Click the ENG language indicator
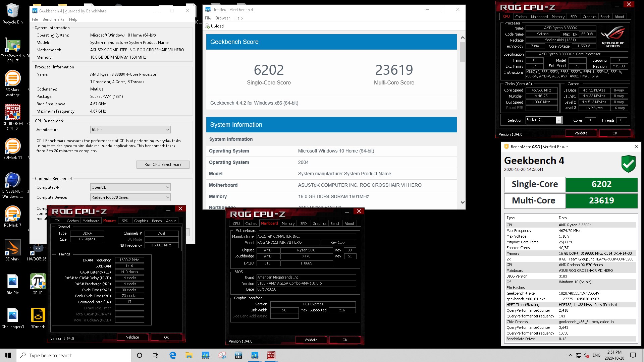This screenshot has width=644, height=362. pos(596,355)
